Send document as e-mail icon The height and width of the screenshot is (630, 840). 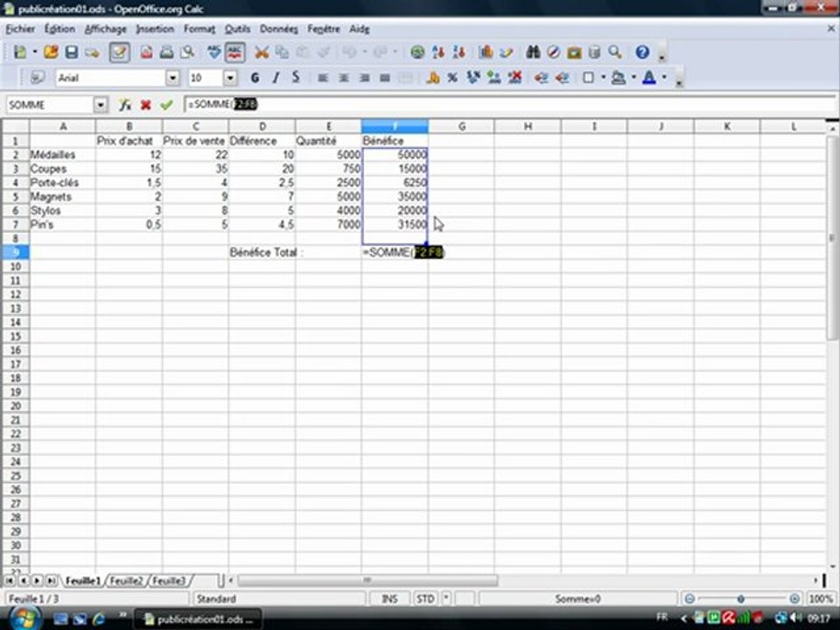pos(92,52)
